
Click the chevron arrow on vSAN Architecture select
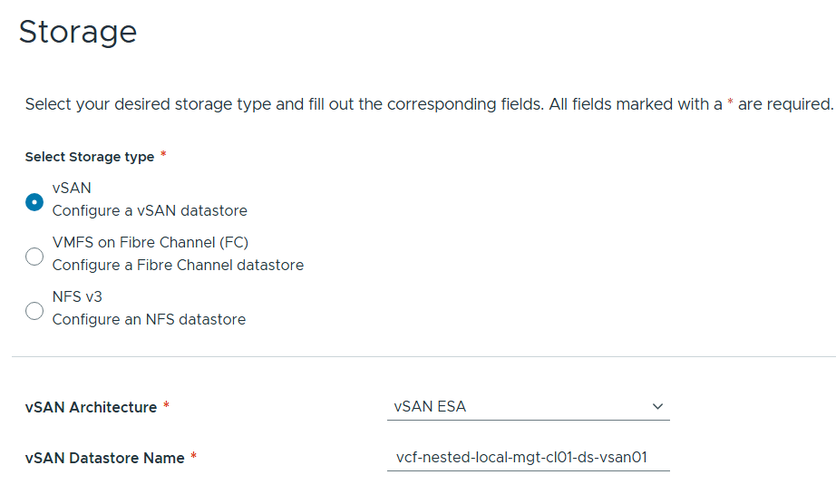(658, 407)
